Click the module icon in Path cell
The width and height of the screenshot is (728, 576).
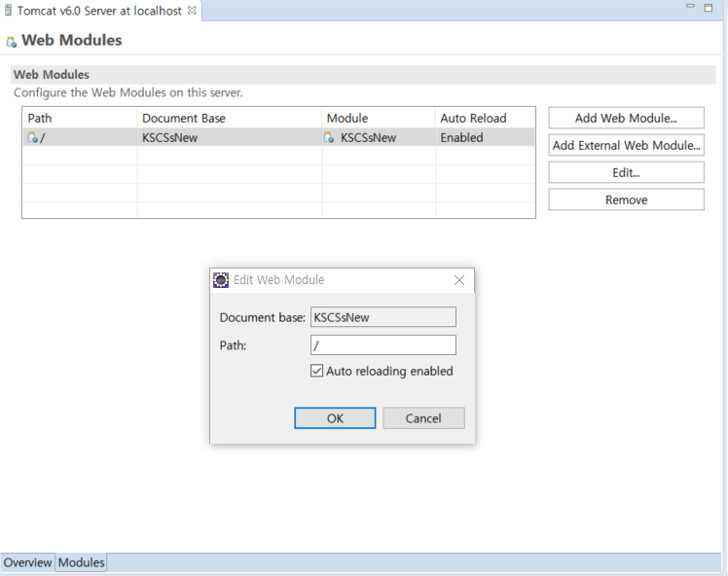(x=33, y=137)
